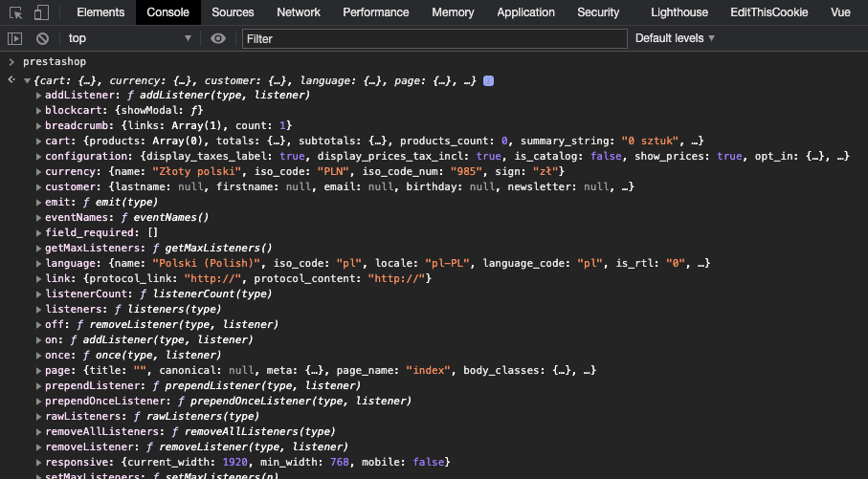Expand the removeListener property
Screen dimensions: 868x479
38,446
